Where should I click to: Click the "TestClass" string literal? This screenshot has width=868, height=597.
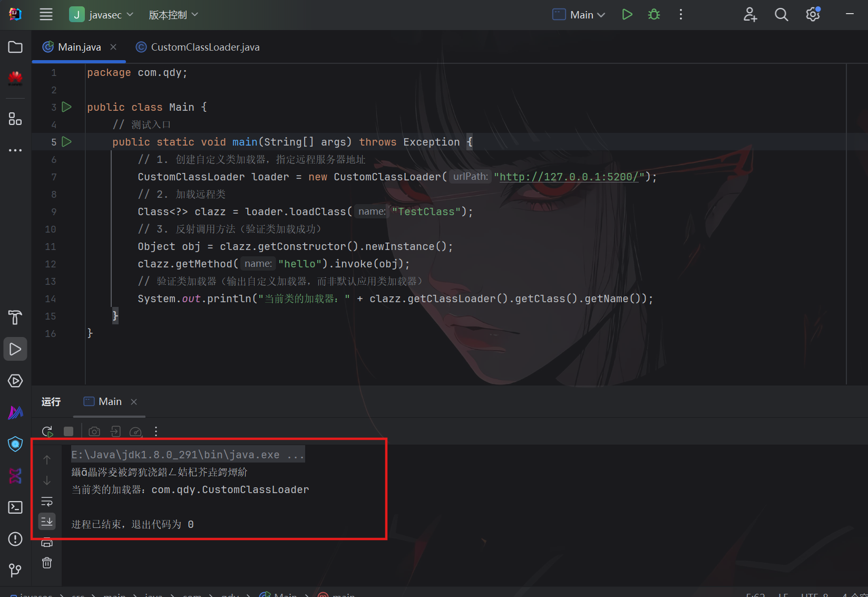426,211
